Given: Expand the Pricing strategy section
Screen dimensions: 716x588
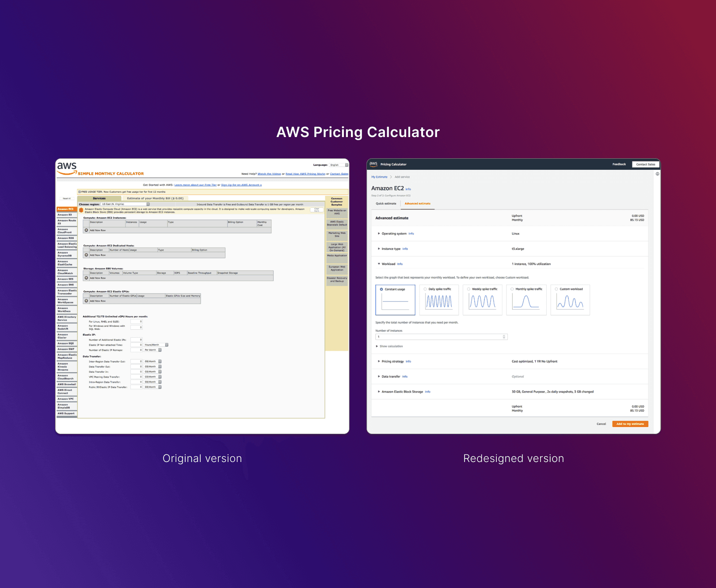Looking at the screenshot, I should [x=379, y=361].
